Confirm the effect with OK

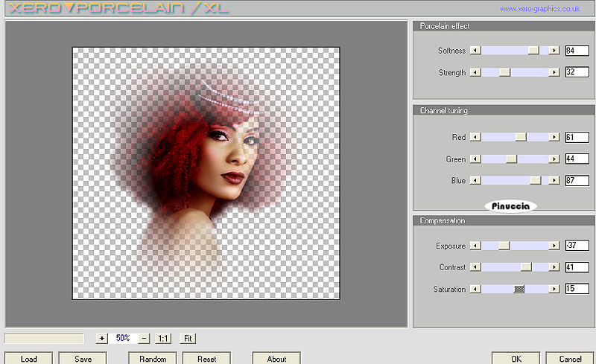click(x=516, y=358)
